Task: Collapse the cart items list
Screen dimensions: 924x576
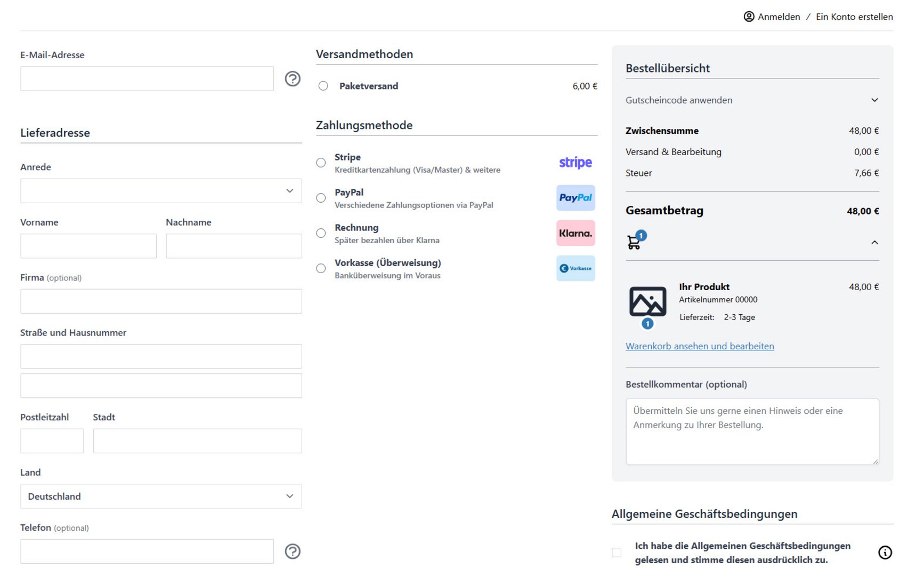Action: (874, 243)
